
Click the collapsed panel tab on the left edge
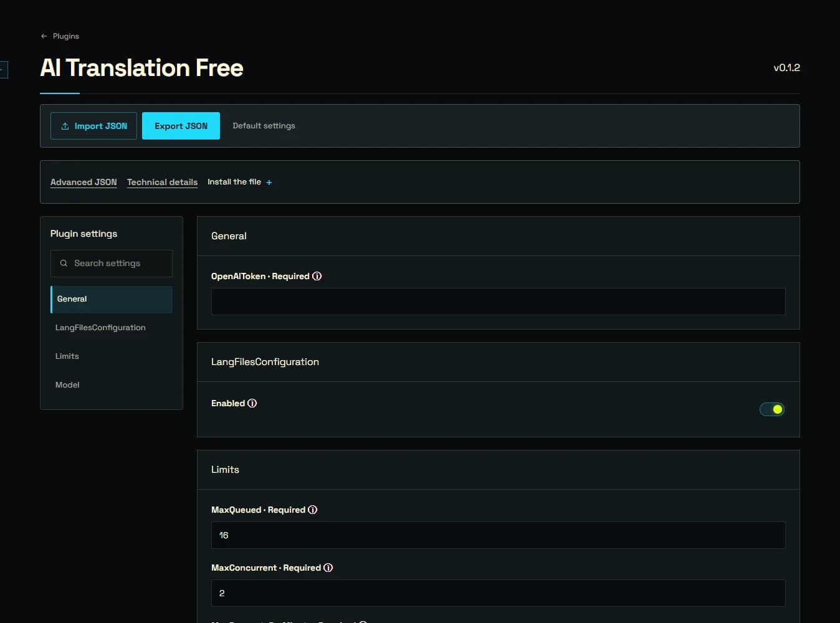pyautogui.click(x=3, y=69)
